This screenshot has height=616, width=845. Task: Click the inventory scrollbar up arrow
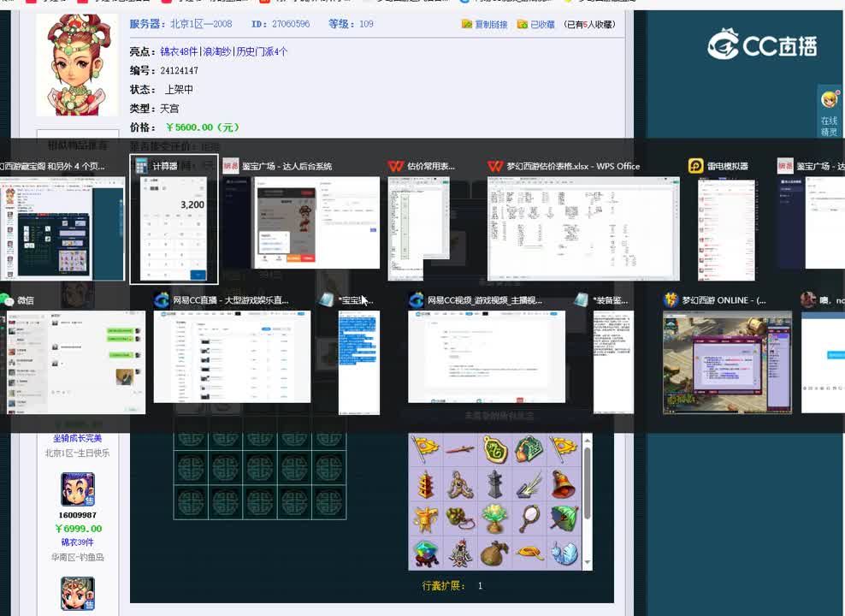point(588,441)
